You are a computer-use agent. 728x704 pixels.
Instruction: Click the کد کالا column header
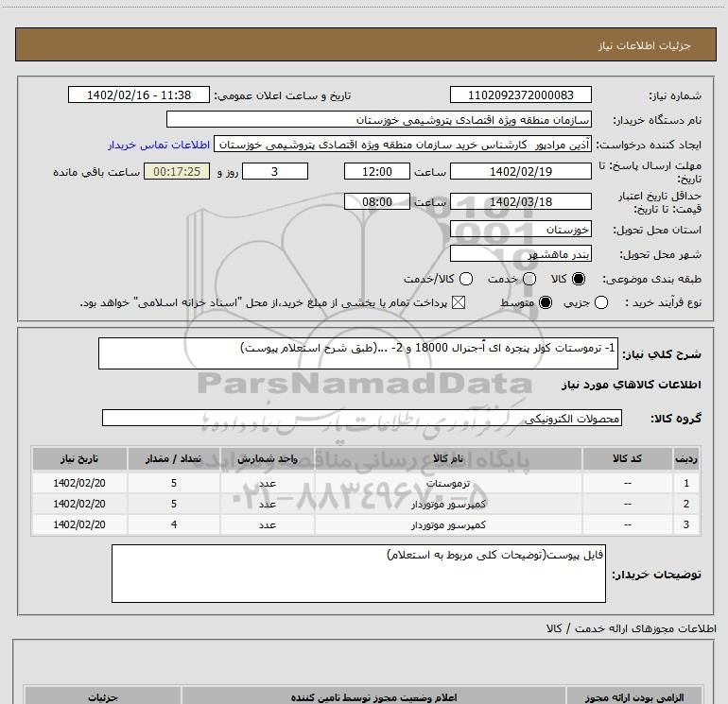627,458
